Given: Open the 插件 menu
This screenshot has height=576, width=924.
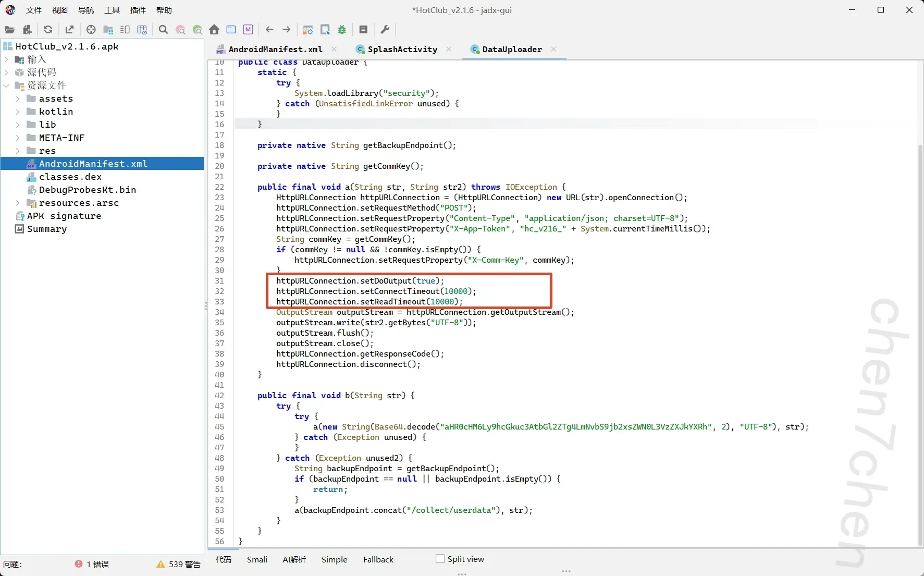Looking at the screenshot, I should [138, 10].
